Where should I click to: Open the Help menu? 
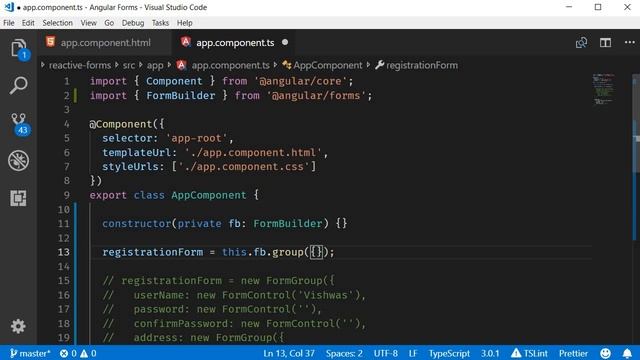point(184,23)
